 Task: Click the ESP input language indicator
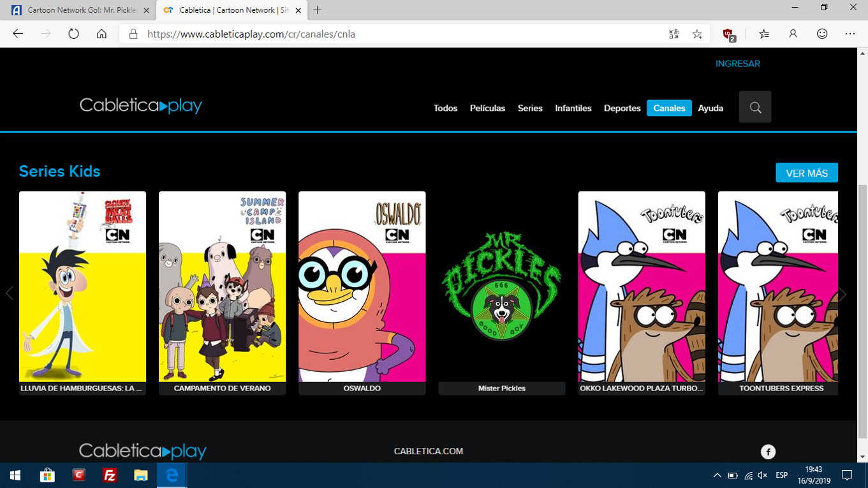click(781, 475)
